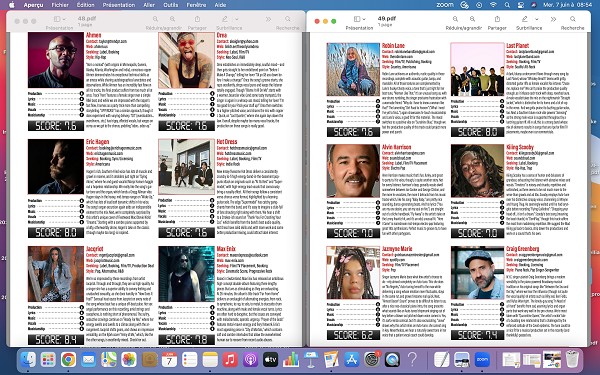The height and width of the screenshot is (375, 600).
Task: Zoom out in the 49.pdf window
Action: point(455,19)
